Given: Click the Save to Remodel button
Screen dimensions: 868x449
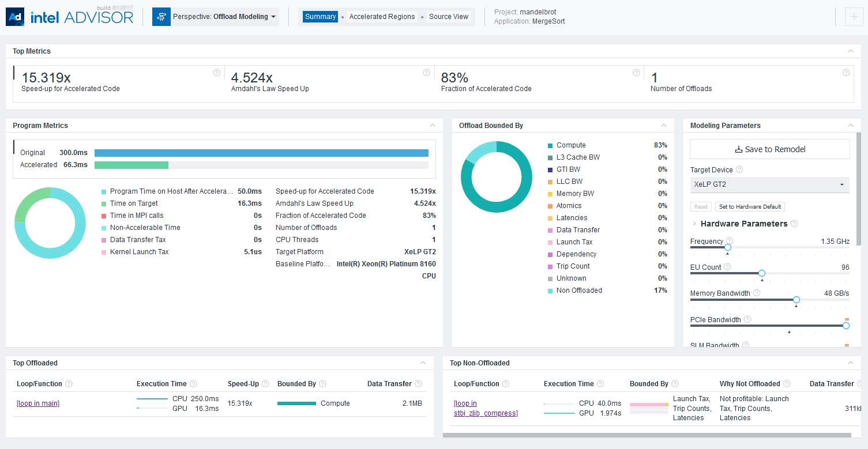Looking at the screenshot, I should [769, 149].
